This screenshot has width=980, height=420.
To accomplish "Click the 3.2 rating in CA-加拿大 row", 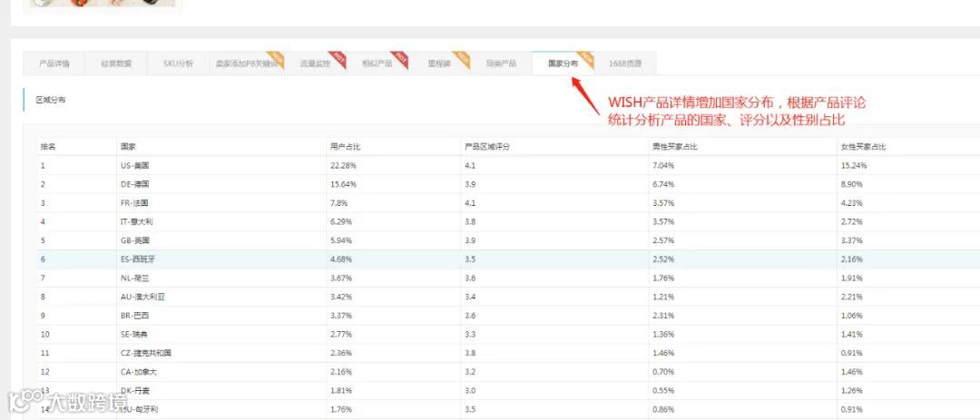I will 470,372.
